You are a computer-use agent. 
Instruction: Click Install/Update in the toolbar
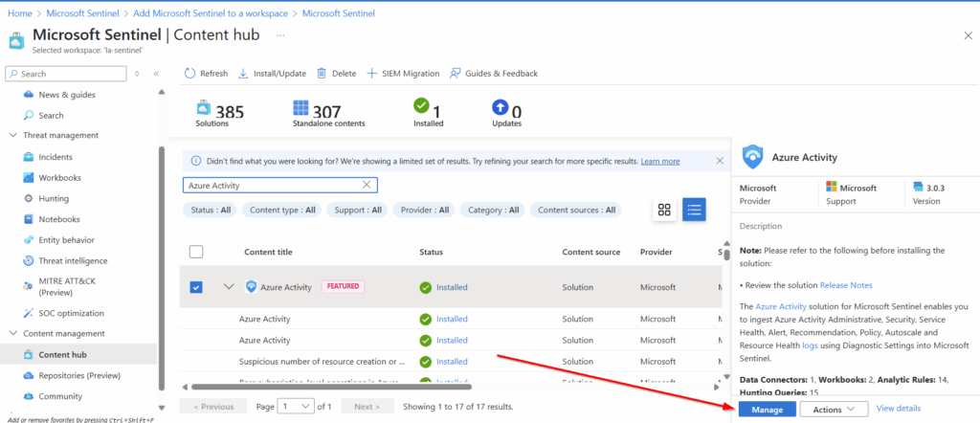[273, 74]
